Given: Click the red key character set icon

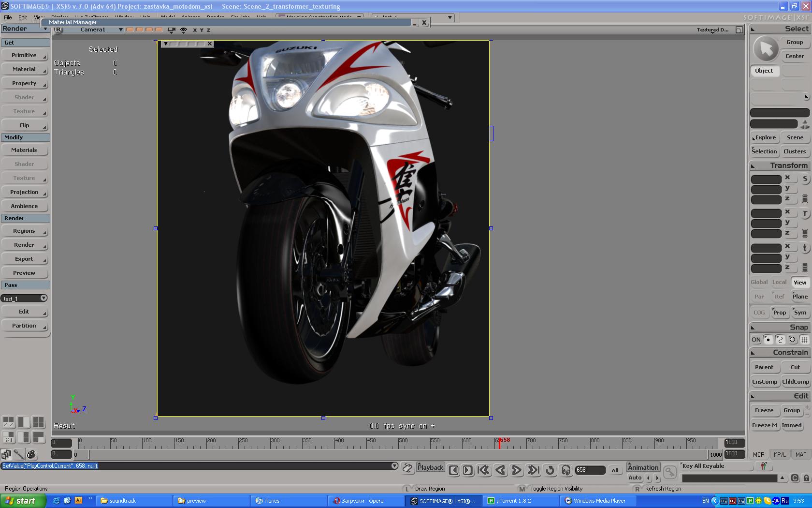Looking at the screenshot, I should click(764, 466).
